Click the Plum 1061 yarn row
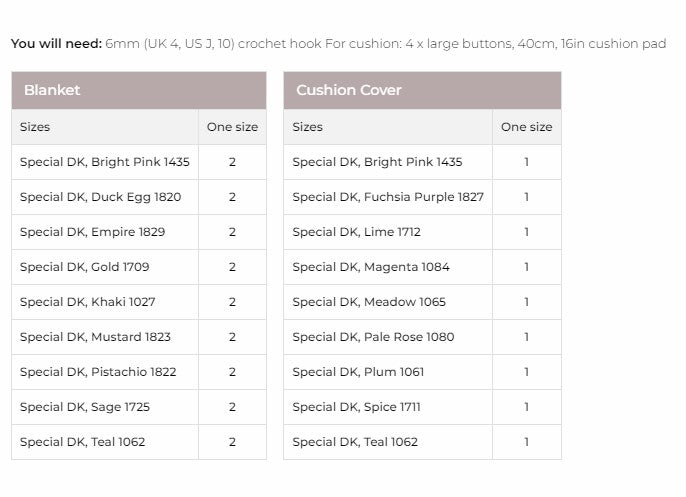Image resolution: width=686 pixels, height=497 pixels. [358, 372]
